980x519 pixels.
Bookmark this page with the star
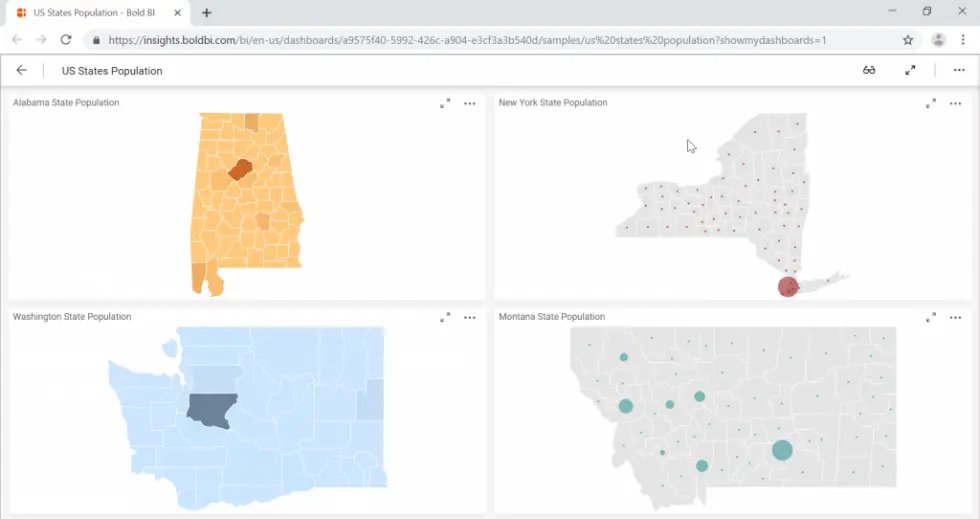(x=908, y=40)
